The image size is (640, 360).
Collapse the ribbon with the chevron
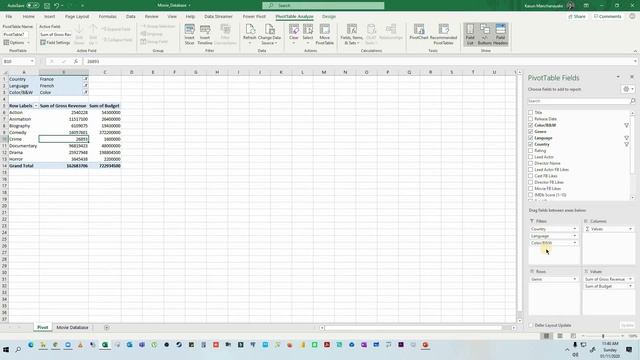635,51
